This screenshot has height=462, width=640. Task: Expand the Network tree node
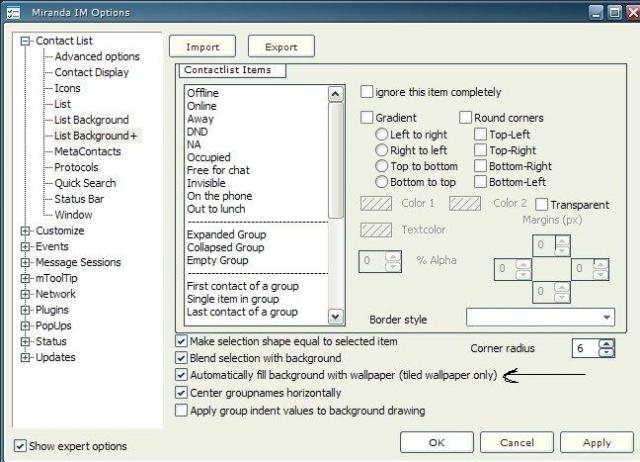(x=25, y=294)
